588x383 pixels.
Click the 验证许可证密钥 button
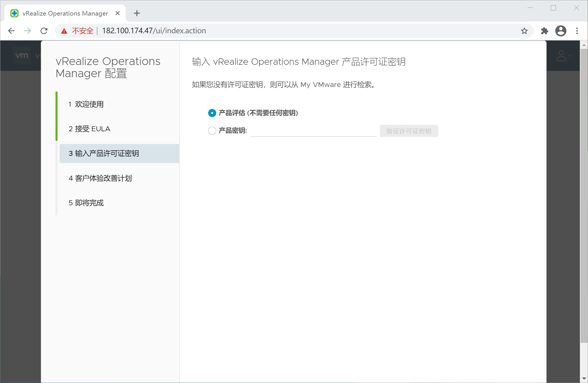tap(408, 131)
